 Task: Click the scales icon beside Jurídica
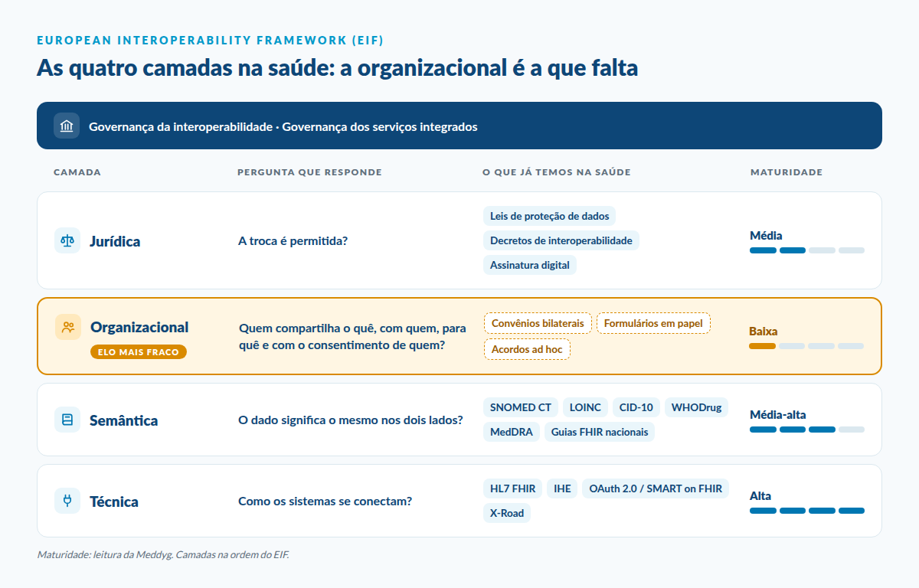point(67,240)
